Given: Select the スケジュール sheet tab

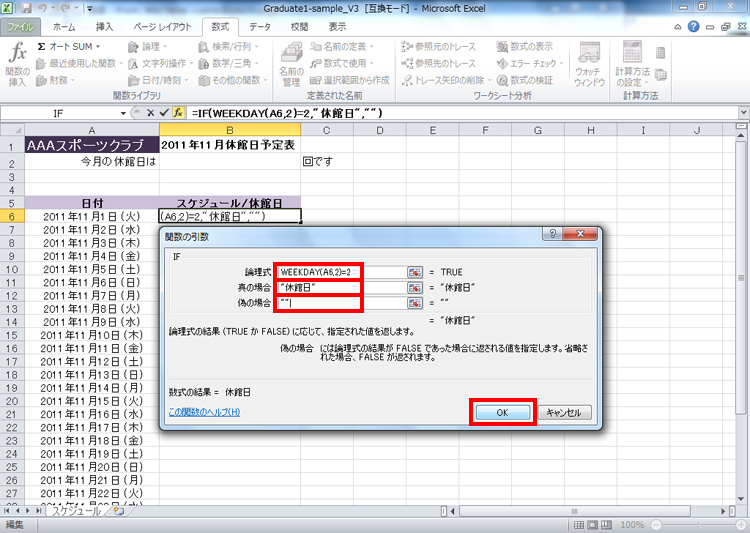Looking at the screenshot, I should [76, 511].
